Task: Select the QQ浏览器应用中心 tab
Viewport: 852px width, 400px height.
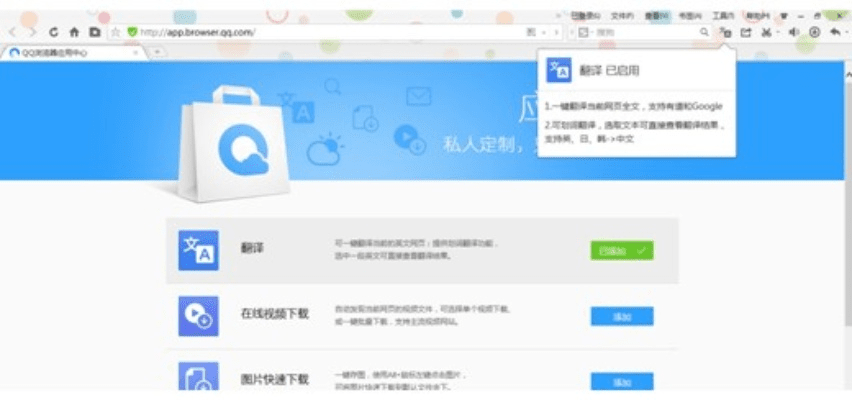Action: 73,53
